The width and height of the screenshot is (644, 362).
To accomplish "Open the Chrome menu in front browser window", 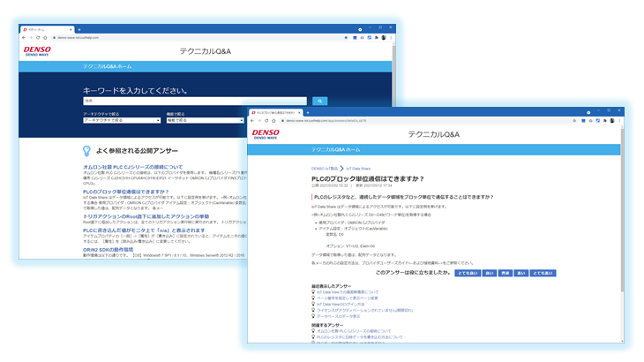I will point(619,121).
